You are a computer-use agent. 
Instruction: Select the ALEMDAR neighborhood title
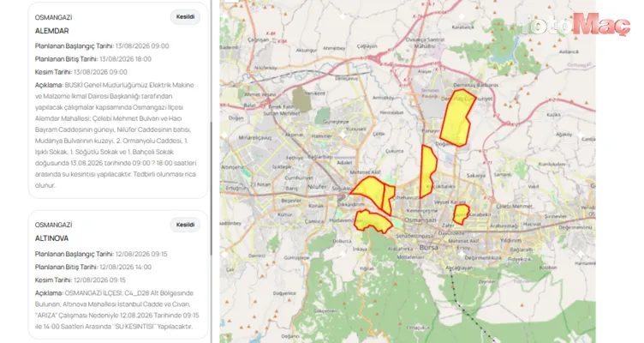pyautogui.click(x=51, y=31)
